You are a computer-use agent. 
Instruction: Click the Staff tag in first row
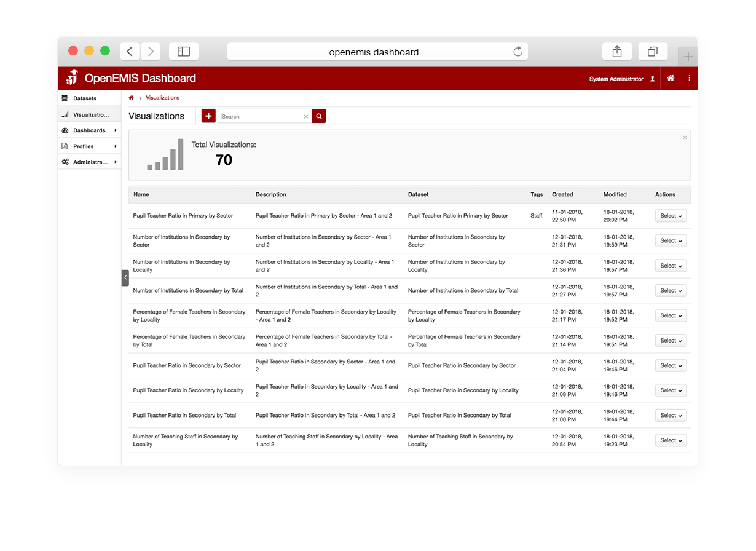point(537,216)
